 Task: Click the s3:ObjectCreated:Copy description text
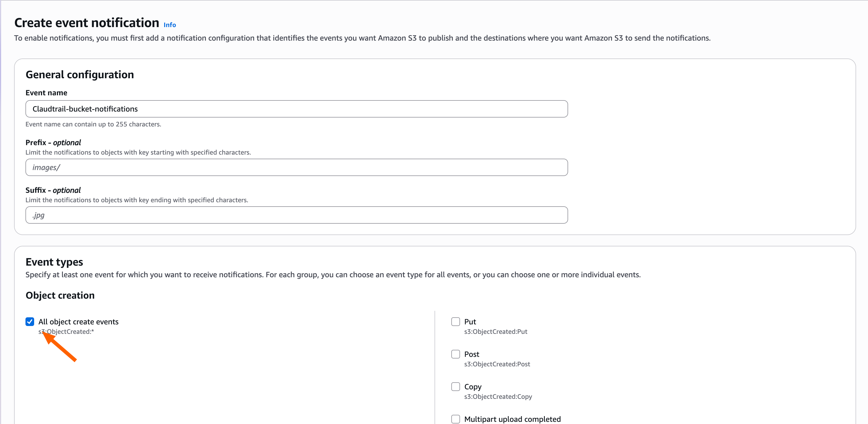(498, 396)
